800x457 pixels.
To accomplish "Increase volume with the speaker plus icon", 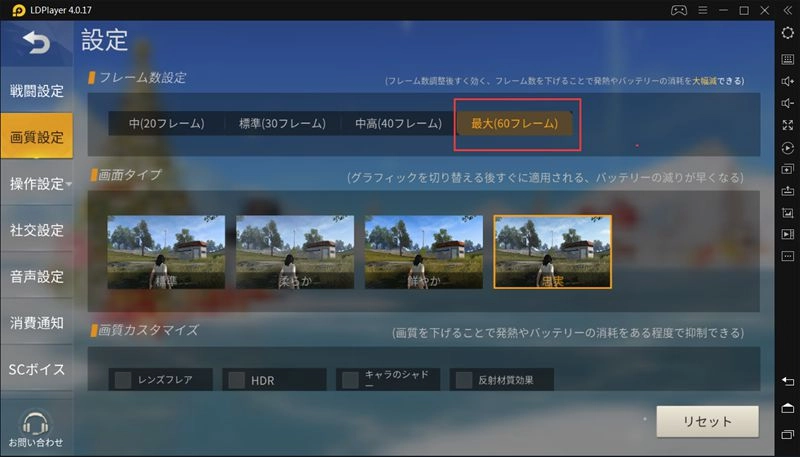I will 788,82.
